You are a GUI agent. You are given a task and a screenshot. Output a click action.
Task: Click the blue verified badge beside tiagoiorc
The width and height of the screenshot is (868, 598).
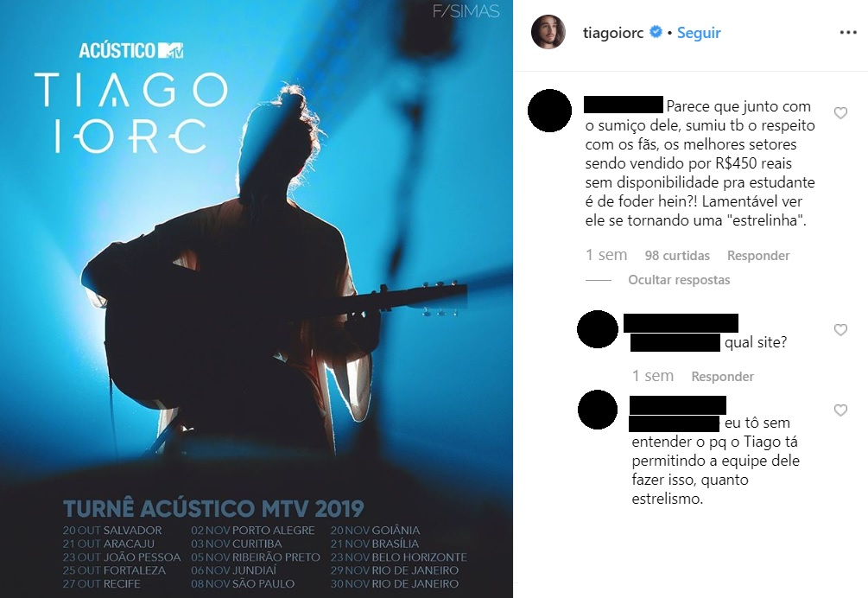[656, 32]
